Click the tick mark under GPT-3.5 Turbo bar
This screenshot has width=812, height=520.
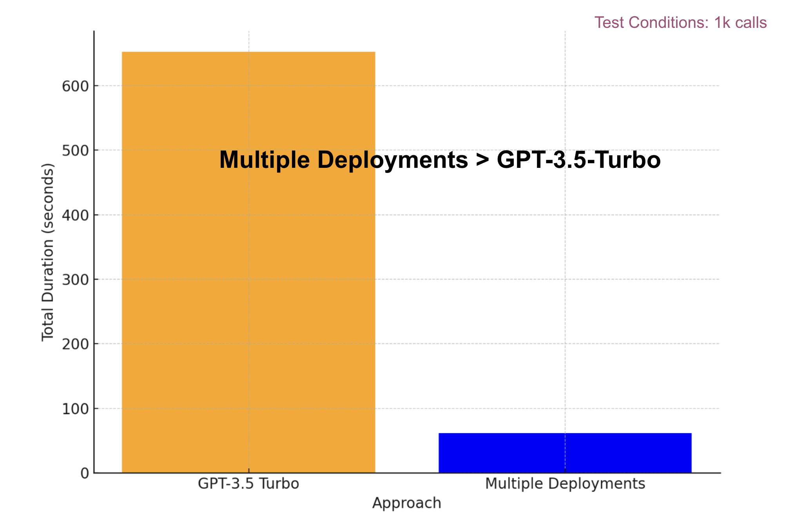point(249,471)
